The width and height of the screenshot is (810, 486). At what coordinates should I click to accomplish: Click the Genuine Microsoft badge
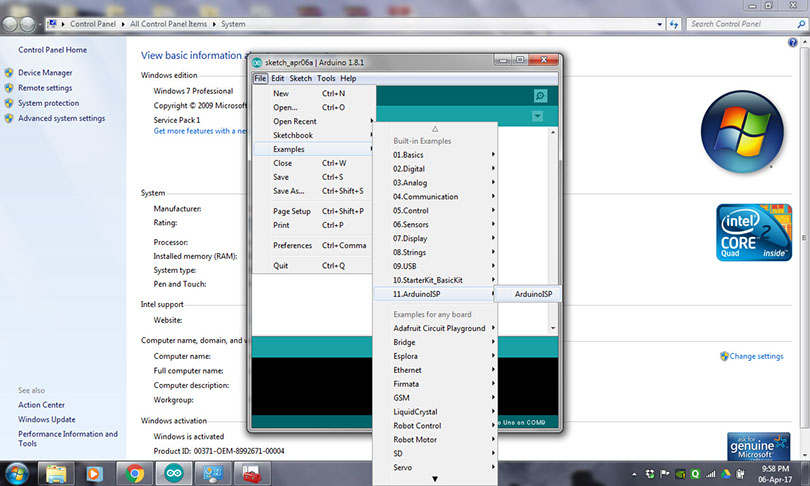tap(758, 446)
